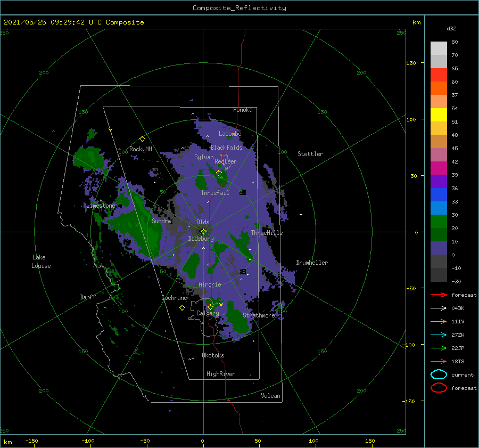
Task: Click the yellow diamond marker near RockyMH
Action: point(142,139)
